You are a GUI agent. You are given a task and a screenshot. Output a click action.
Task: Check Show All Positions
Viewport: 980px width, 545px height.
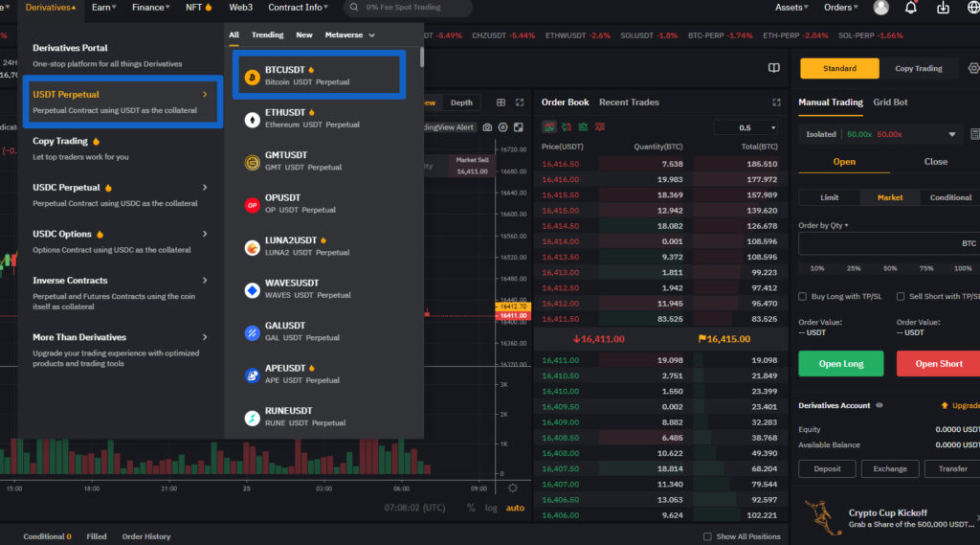click(707, 537)
